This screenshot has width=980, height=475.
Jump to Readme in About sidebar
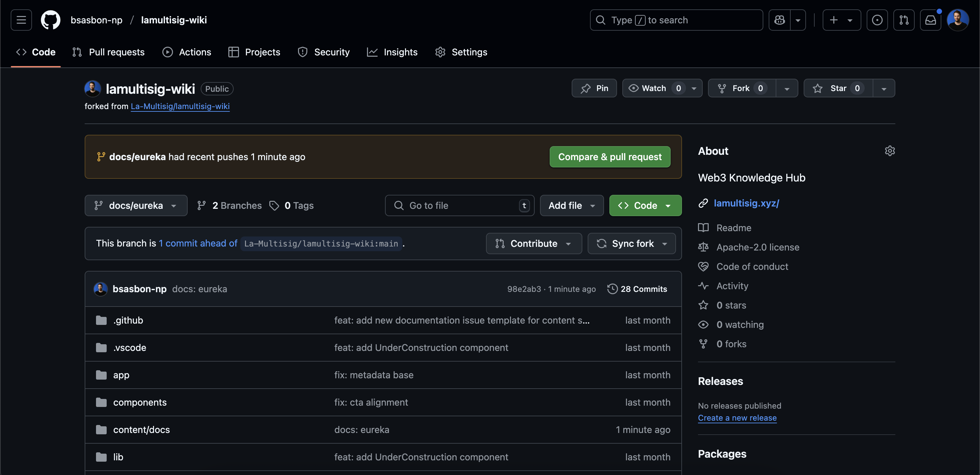(734, 228)
